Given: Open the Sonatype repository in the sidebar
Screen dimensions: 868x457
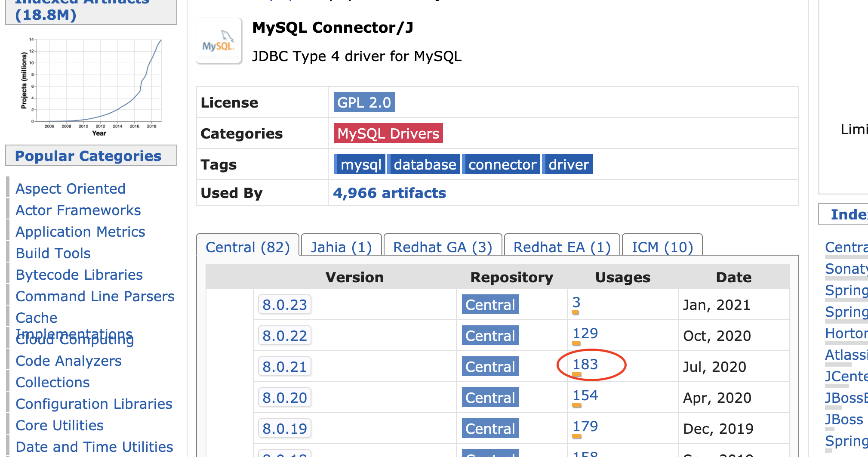Looking at the screenshot, I should (846, 269).
